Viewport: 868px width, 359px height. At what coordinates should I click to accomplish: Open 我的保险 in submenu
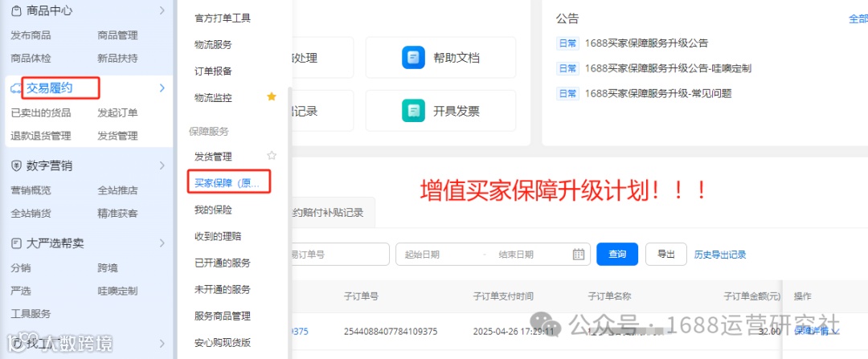click(x=213, y=210)
